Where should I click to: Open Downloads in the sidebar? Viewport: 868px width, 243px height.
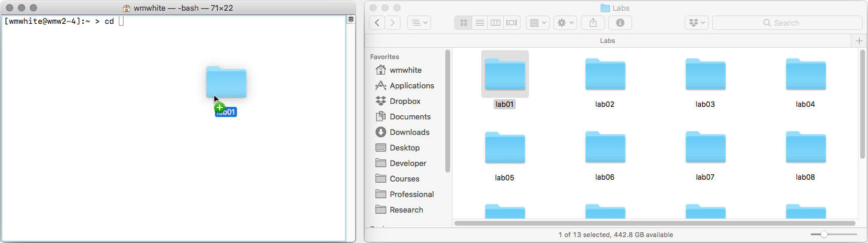click(409, 132)
